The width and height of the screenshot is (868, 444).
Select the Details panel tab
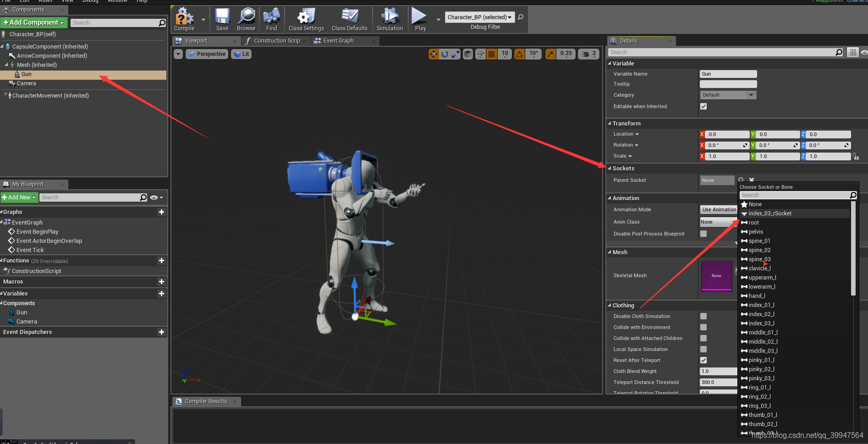click(x=628, y=41)
